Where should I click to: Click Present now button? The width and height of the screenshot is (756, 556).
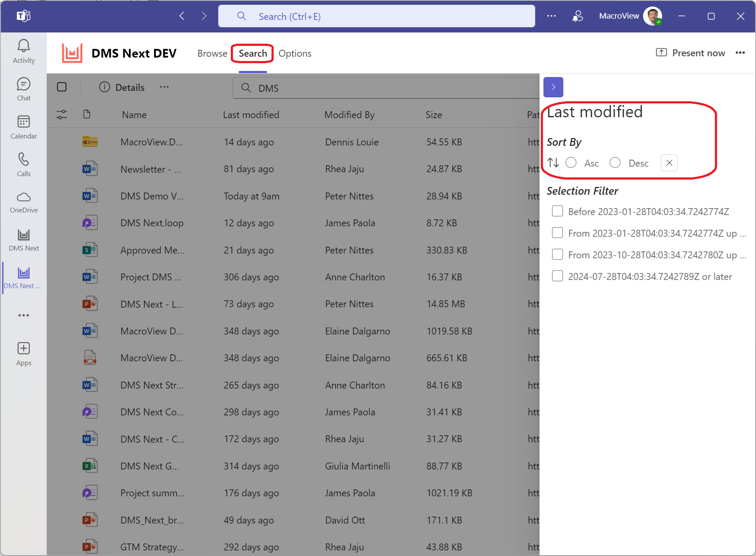tap(691, 53)
